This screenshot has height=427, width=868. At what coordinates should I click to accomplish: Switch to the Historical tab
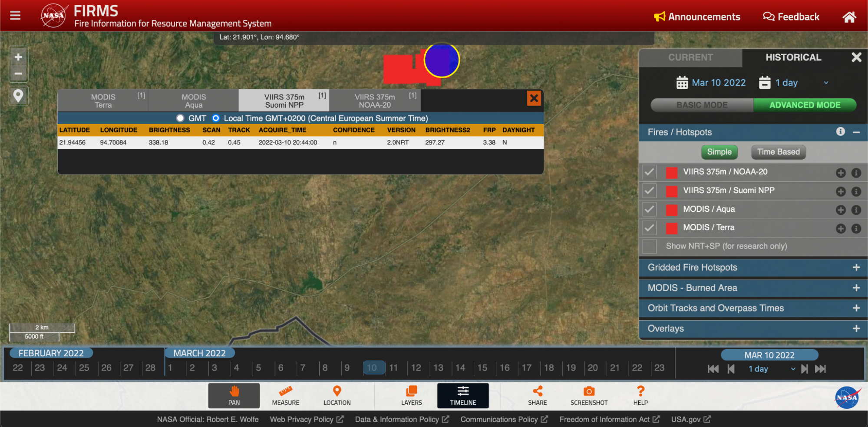[x=793, y=58]
